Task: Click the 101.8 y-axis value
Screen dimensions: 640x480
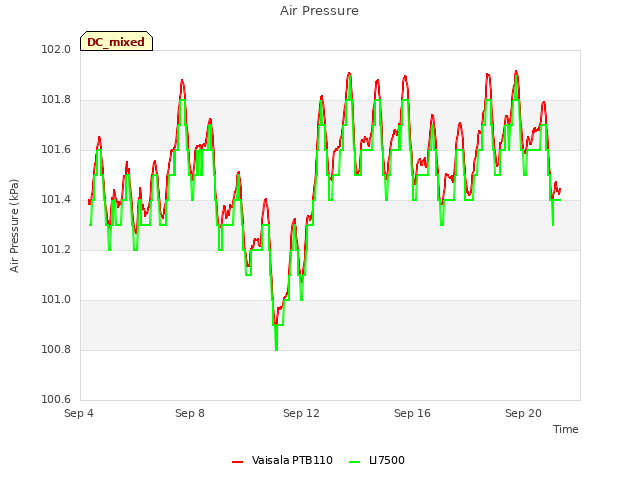Action: (56, 100)
